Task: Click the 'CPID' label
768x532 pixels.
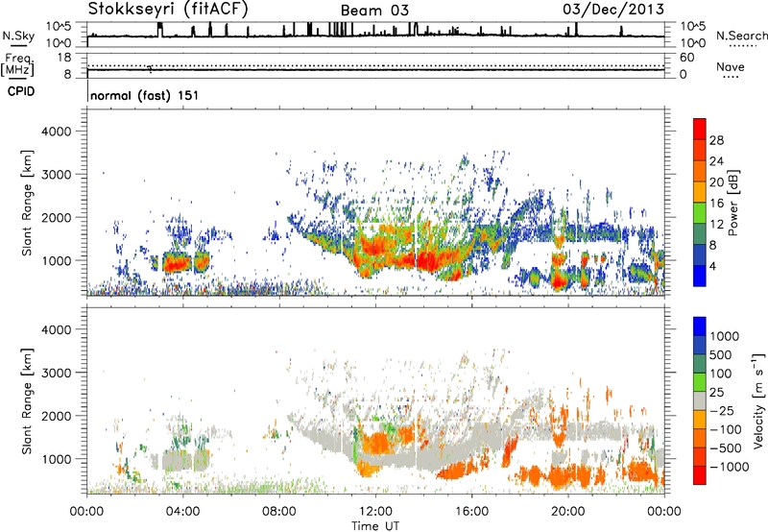Action: pyautogui.click(x=21, y=91)
